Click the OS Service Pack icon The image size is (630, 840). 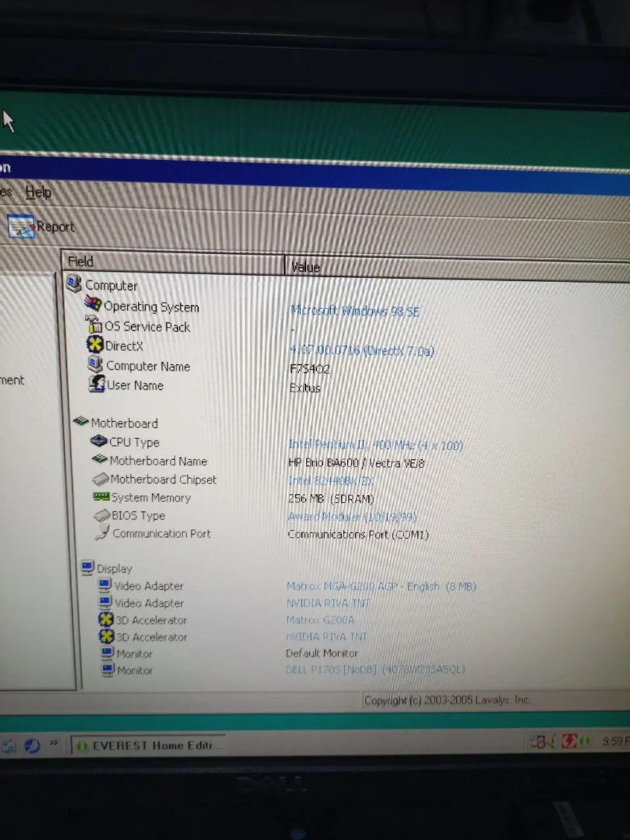[94, 324]
